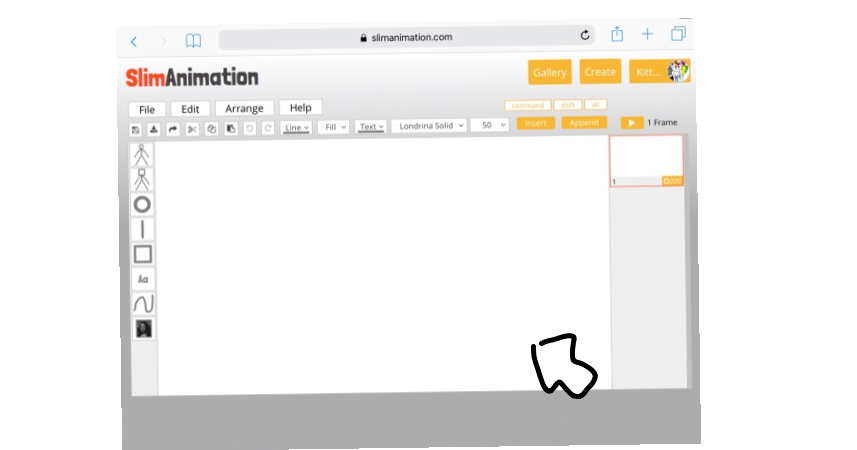This screenshot has height=450, width=857.
Task: Click the Append frame button
Action: [584, 122]
